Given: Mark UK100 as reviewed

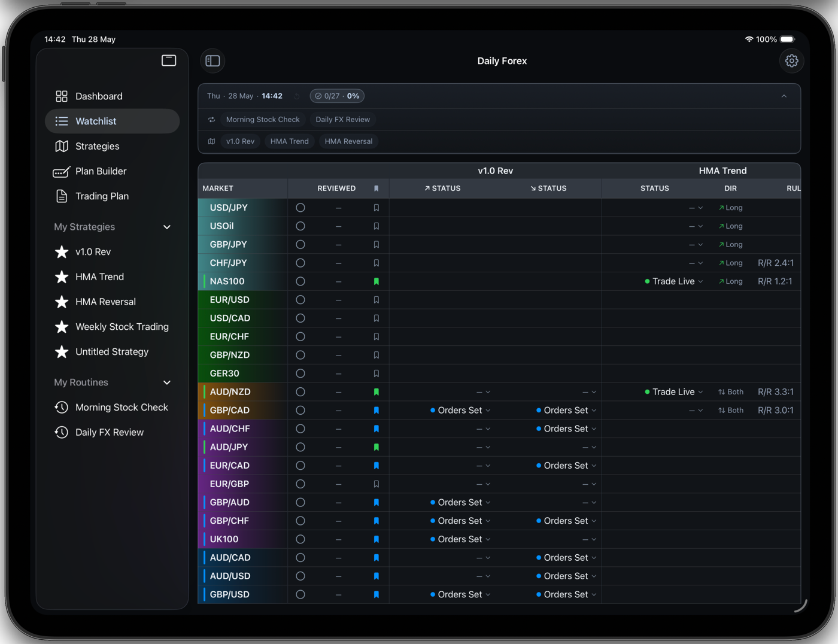Looking at the screenshot, I should coord(300,539).
